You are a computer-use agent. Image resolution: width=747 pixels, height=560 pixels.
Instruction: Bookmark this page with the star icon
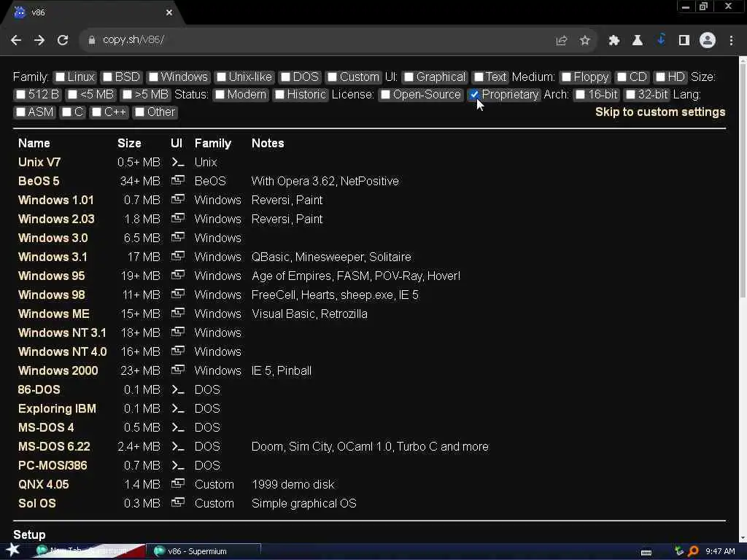click(x=585, y=41)
